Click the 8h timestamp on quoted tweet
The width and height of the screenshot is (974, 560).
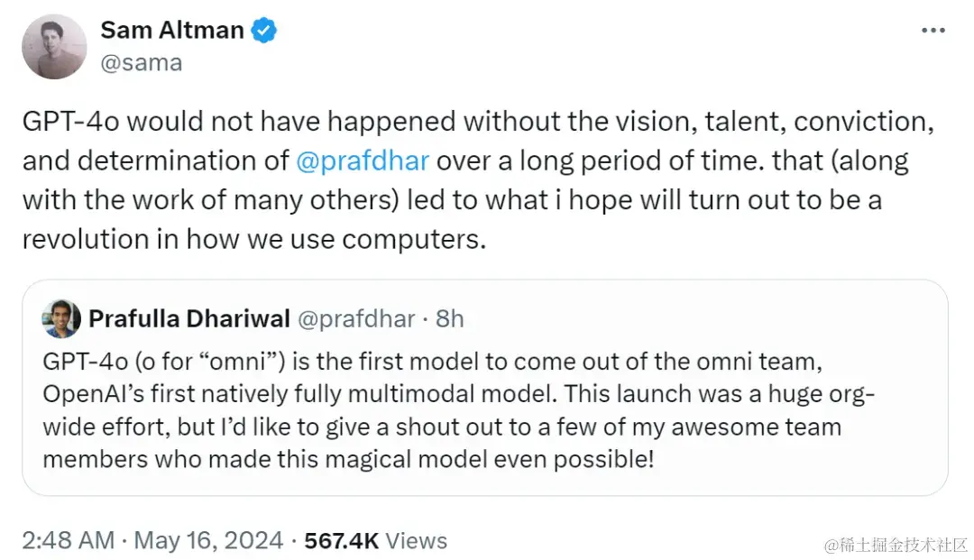[448, 318]
